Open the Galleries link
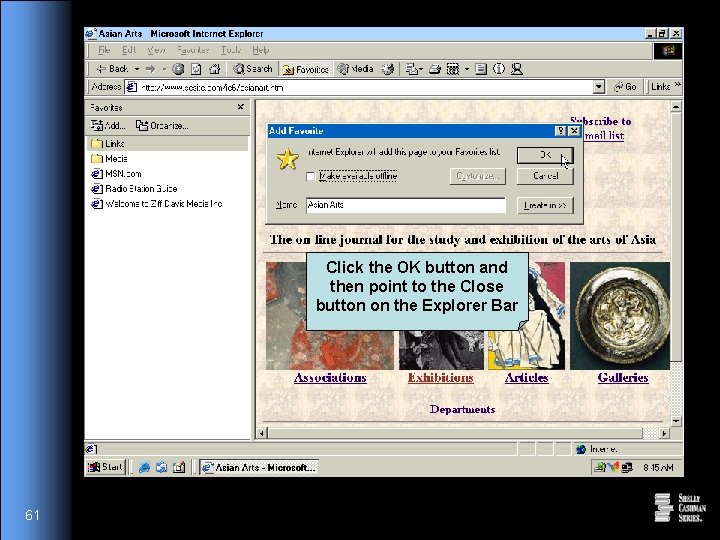 (x=623, y=377)
